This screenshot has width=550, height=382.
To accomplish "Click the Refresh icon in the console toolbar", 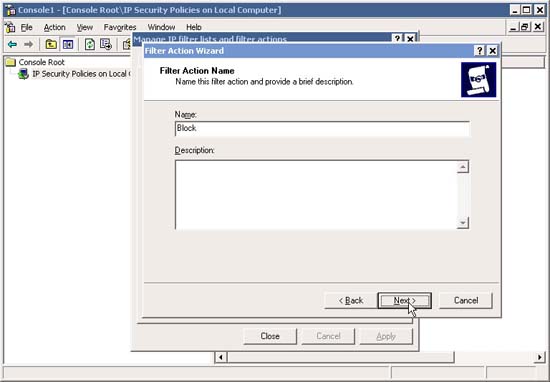I will coord(90,44).
